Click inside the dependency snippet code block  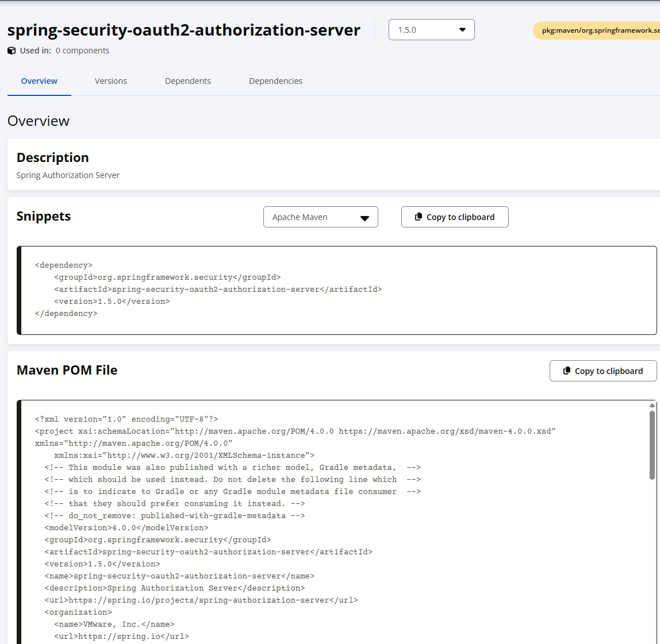click(230, 289)
